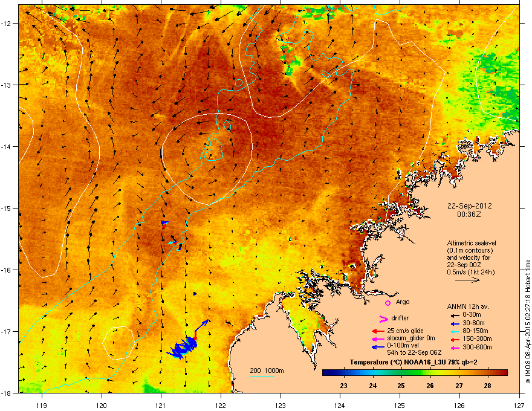The width and height of the screenshot is (532, 411).
Task: Click the longitude axis label 122
Action: pyautogui.click(x=221, y=405)
